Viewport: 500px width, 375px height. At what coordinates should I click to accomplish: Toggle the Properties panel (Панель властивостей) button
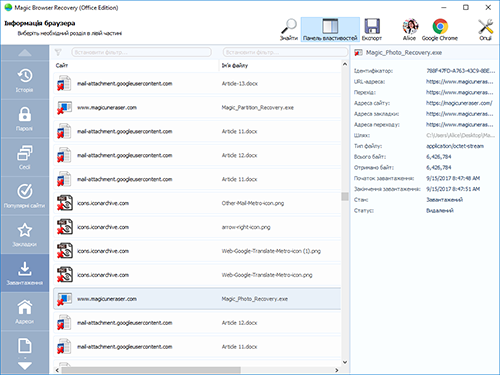tap(330, 30)
